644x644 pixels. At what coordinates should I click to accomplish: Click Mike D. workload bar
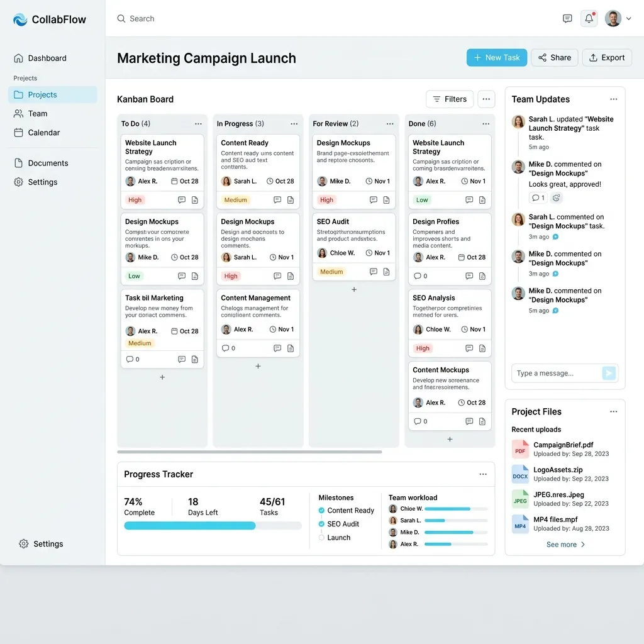(457, 532)
